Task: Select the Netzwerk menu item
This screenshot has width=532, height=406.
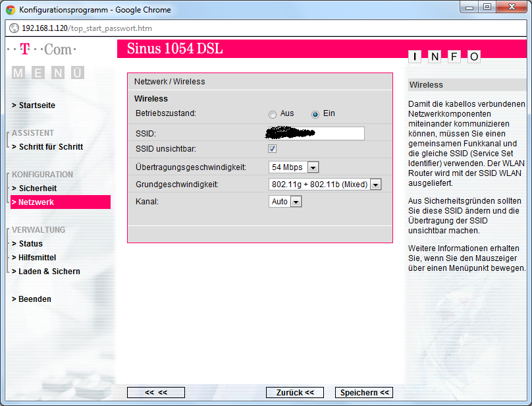Action: click(x=61, y=202)
